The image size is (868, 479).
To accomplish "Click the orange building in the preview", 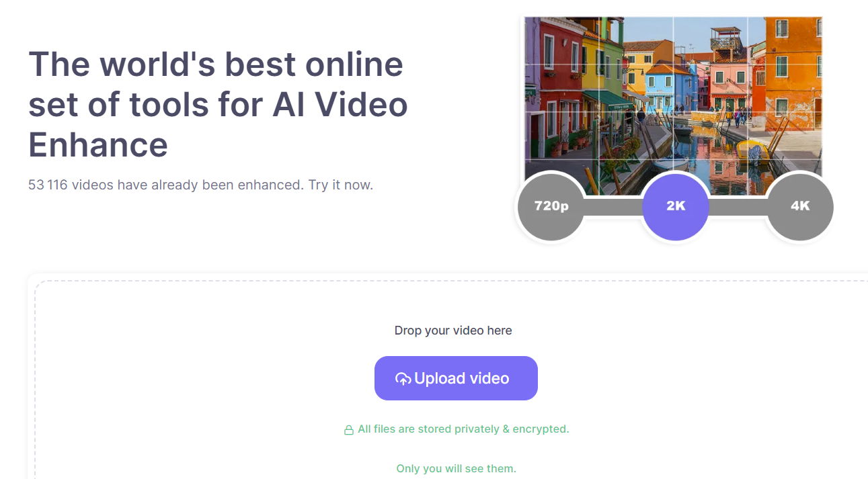I will click(x=793, y=74).
